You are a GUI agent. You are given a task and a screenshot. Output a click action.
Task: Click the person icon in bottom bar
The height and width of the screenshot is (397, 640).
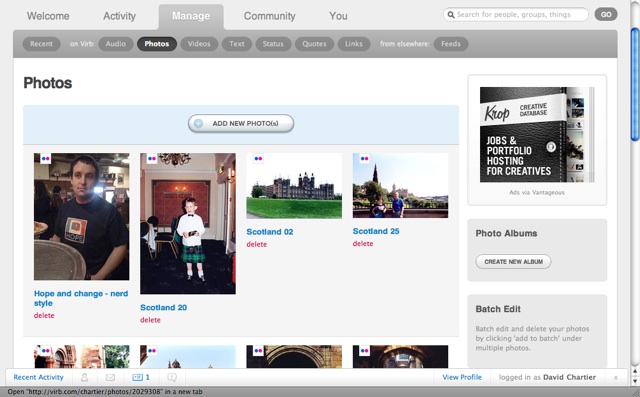tap(84, 377)
